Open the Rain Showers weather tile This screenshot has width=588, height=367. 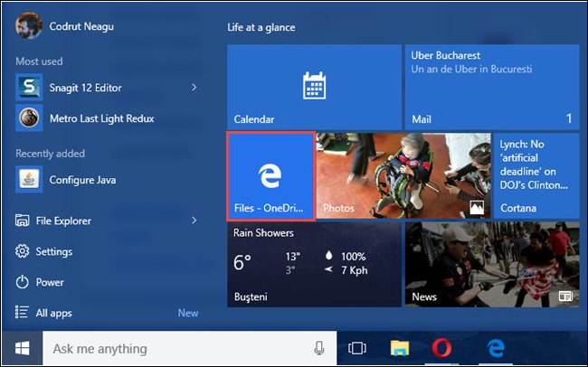pos(314,264)
